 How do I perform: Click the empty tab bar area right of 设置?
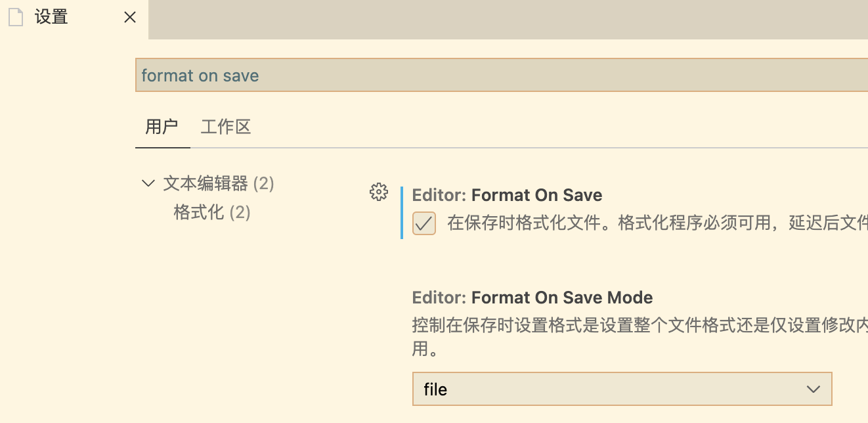click(506, 20)
